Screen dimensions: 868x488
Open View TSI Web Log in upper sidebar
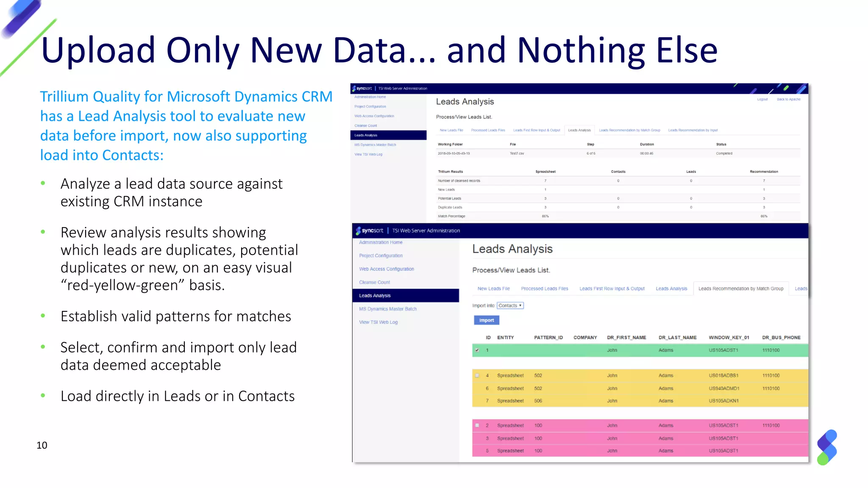[x=368, y=155]
